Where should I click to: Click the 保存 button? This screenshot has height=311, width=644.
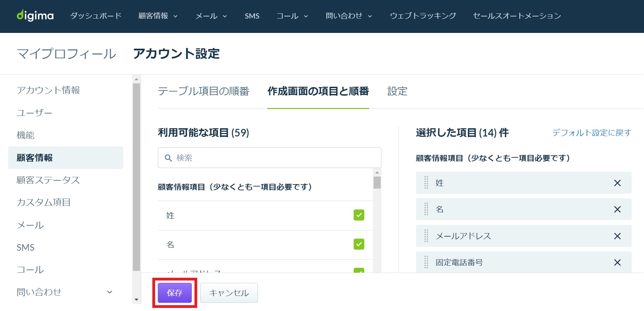tap(175, 293)
